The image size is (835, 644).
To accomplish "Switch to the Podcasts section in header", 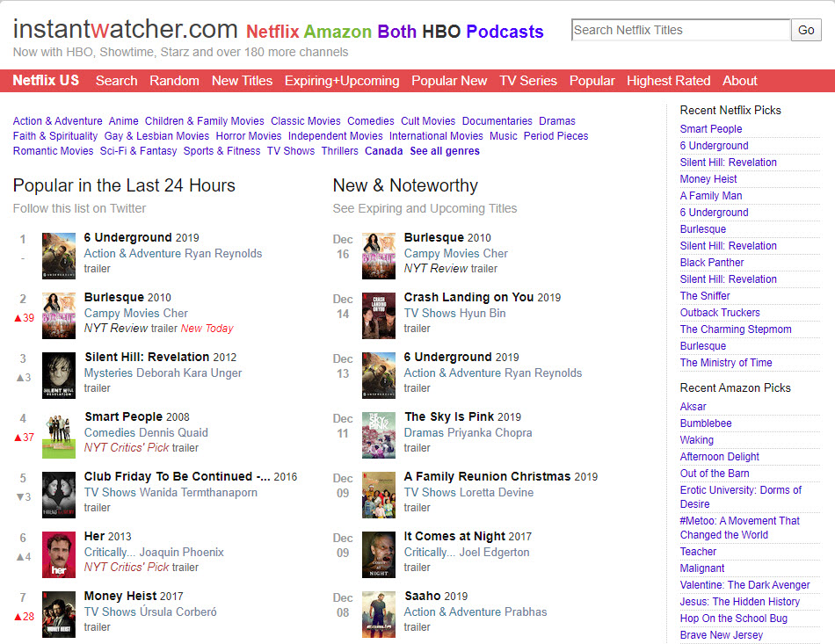I will click(x=505, y=32).
